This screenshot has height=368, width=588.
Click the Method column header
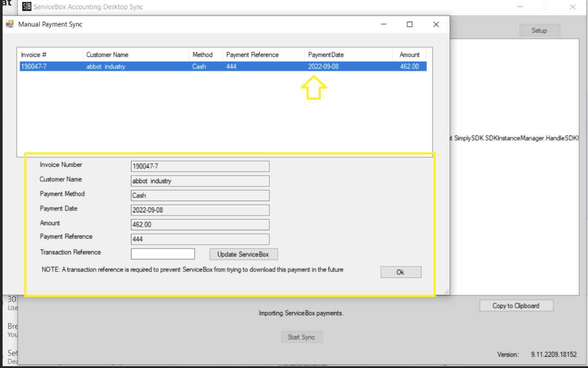point(206,55)
